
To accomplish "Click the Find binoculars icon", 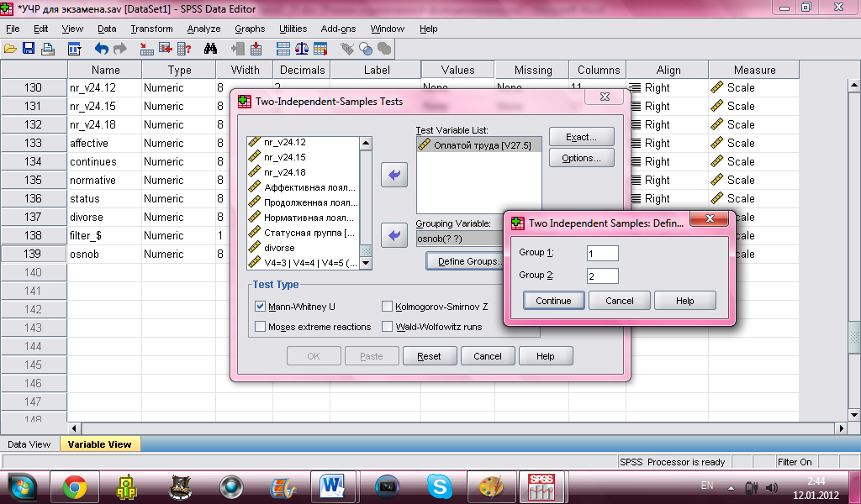I will point(210,49).
